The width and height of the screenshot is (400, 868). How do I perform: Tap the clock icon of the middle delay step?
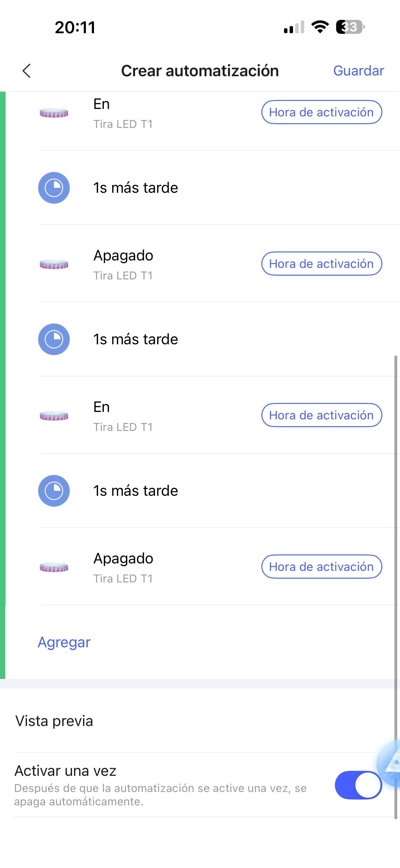pos(54,339)
